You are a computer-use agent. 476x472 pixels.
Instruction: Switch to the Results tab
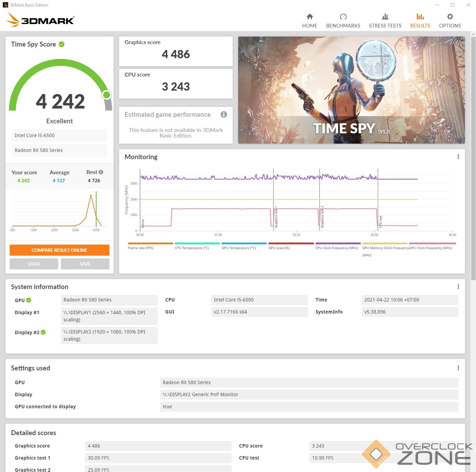(420, 21)
